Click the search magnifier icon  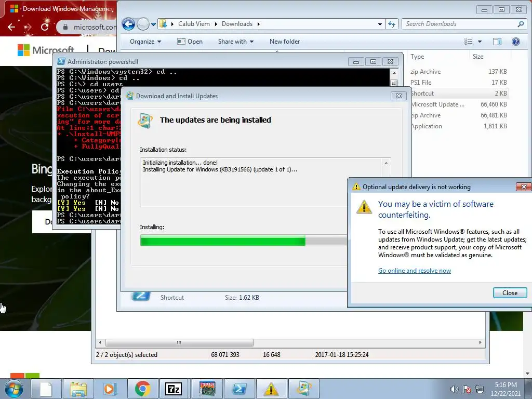tap(521, 24)
